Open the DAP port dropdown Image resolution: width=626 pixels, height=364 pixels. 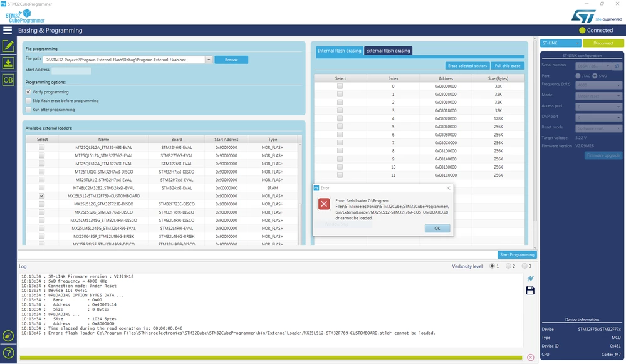(599, 117)
